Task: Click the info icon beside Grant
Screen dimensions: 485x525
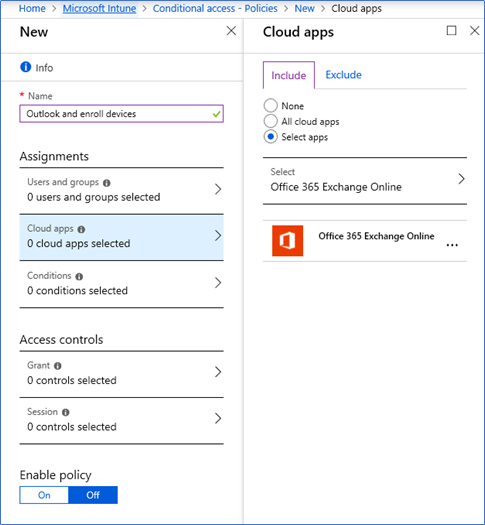Action: [x=58, y=366]
